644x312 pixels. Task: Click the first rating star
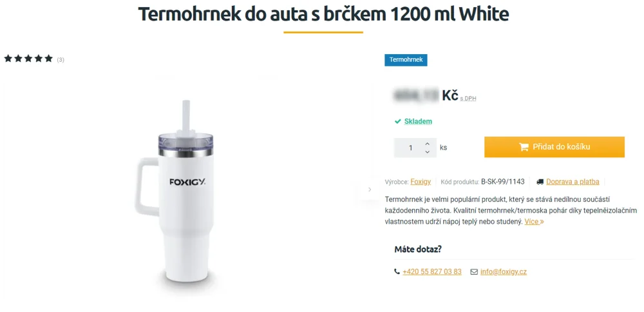8,59
